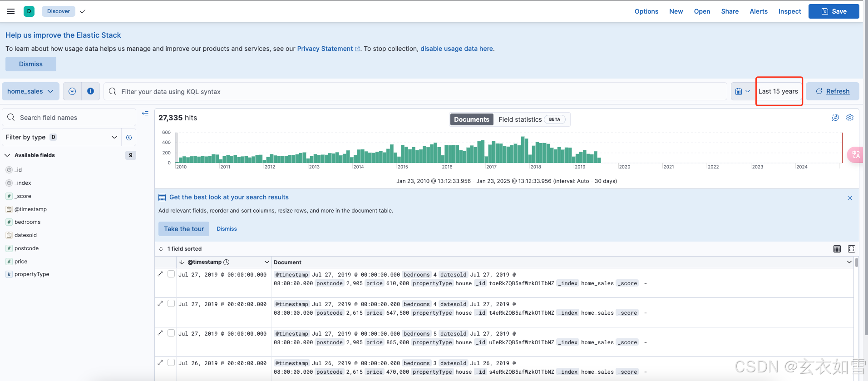Enter fullscreen for document table
Viewport: 868px width, 381px height.
(852, 249)
